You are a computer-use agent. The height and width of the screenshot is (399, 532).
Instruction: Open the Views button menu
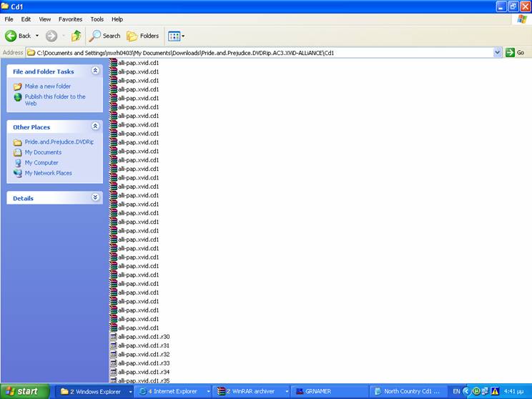(176, 36)
